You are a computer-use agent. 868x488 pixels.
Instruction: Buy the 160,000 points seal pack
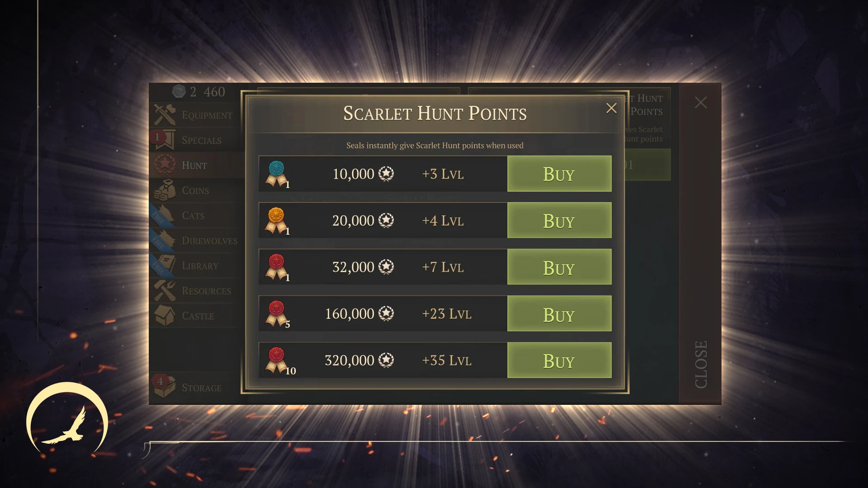[x=559, y=314]
